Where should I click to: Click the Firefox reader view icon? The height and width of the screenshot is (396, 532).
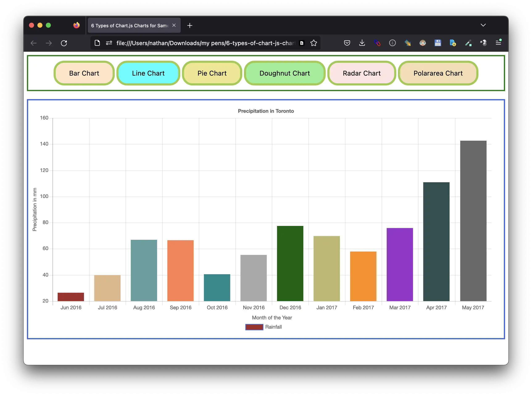click(301, 43)
